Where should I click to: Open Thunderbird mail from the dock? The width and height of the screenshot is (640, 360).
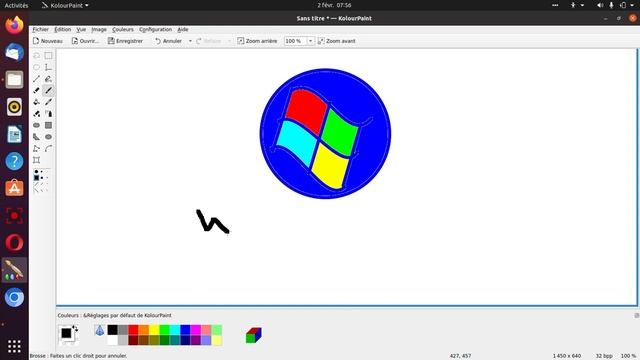14,52
